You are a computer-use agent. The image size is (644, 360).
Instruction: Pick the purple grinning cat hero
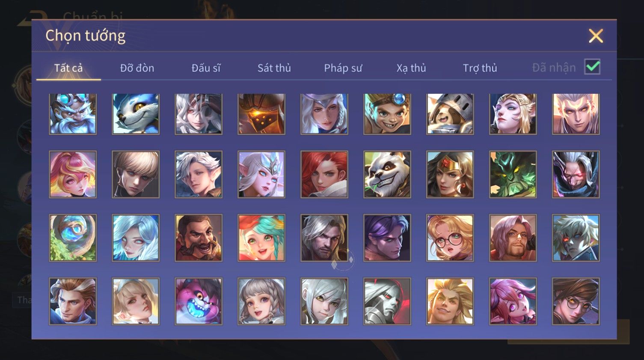[x=199, y=301]
